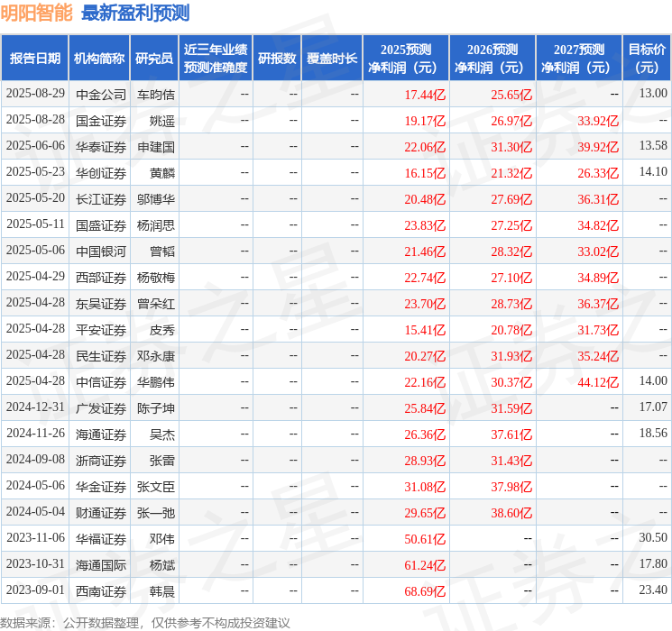This screenshot has width=672, height=631.
Task: Select the 25.65亿 profit value
Action: (x=511, y=95)
